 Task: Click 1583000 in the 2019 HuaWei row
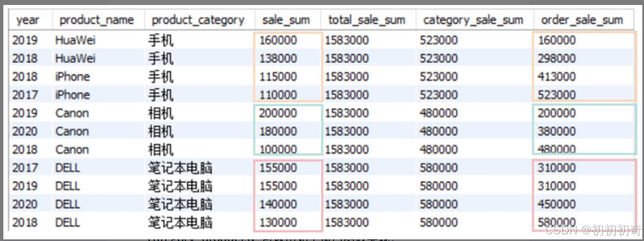pos(347,40)
